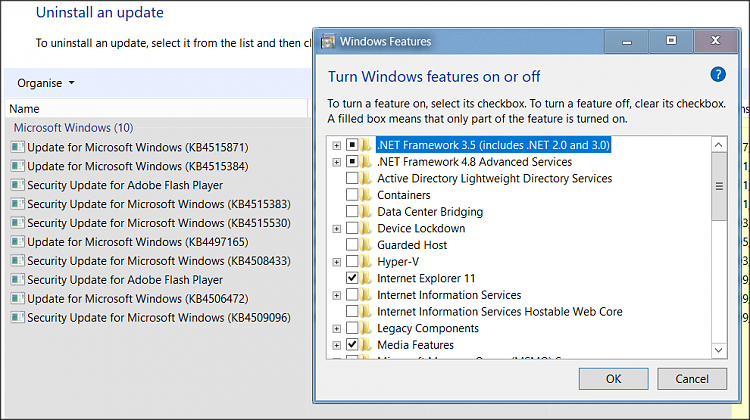Check Internet Information Services Hostable Web Core

352,311
